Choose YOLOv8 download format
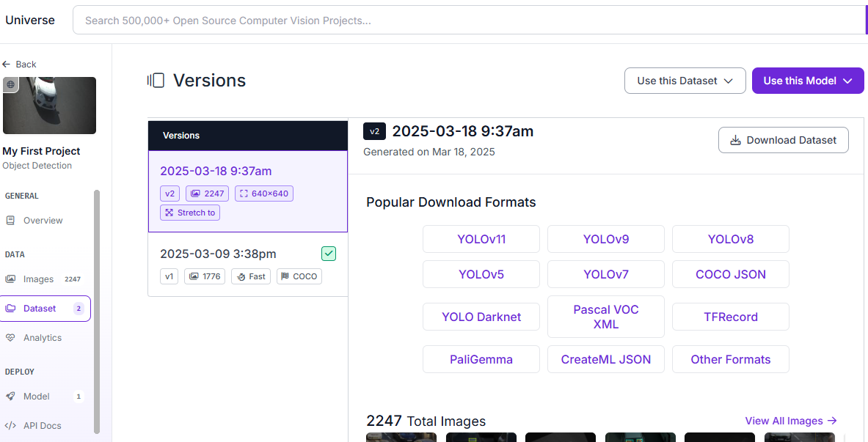This screenshot has height=442, width=868. pos(731,239)
